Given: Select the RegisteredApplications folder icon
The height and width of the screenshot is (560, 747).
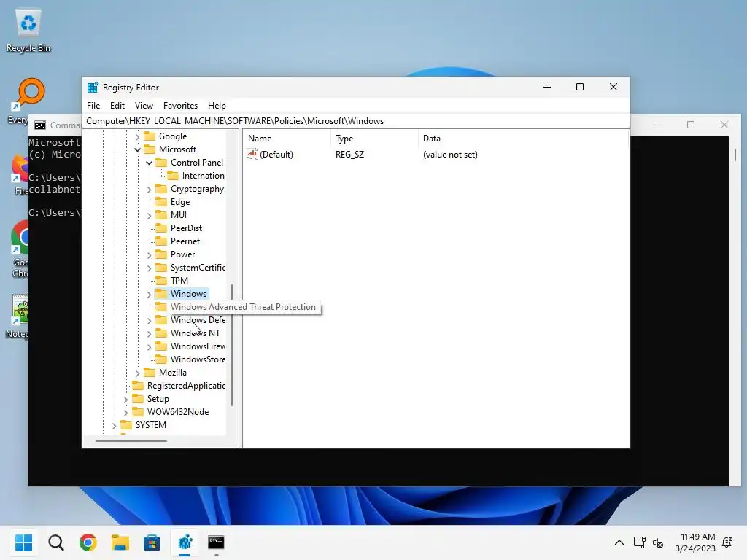Looking at the screenshot, I should click(138, 385).
